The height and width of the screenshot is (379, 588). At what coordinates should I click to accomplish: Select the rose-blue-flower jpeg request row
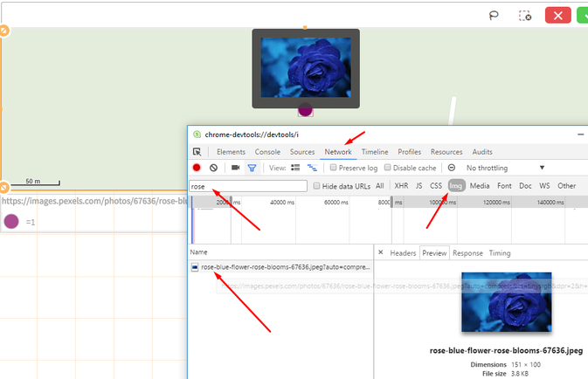280,267
